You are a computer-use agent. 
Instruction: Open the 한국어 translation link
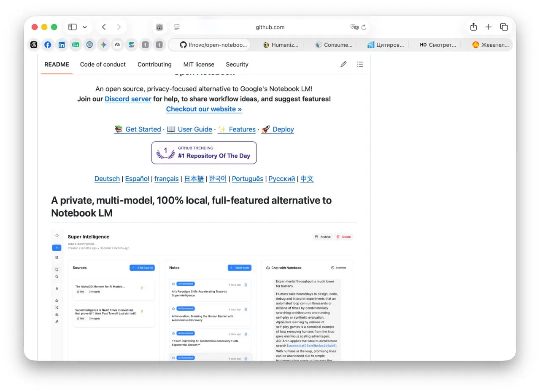218,179
